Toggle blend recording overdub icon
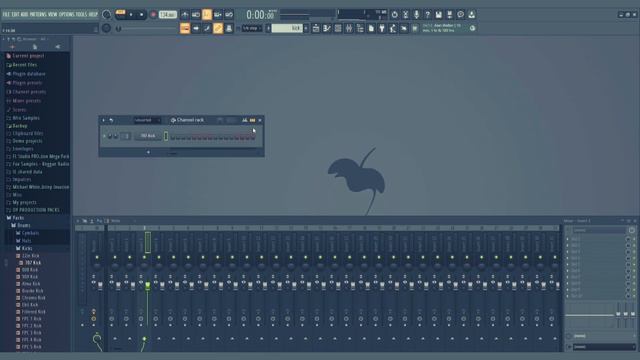640x360 pixels. 218,15
